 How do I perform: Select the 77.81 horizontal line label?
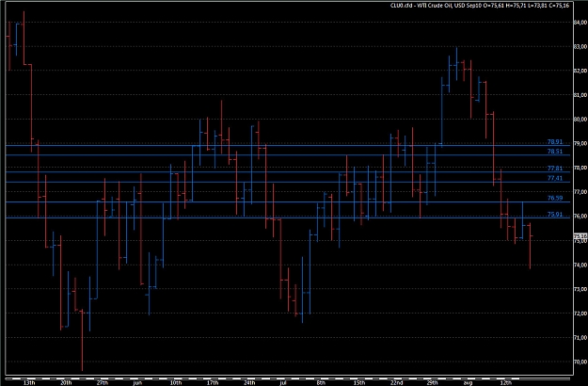(555, 169)
